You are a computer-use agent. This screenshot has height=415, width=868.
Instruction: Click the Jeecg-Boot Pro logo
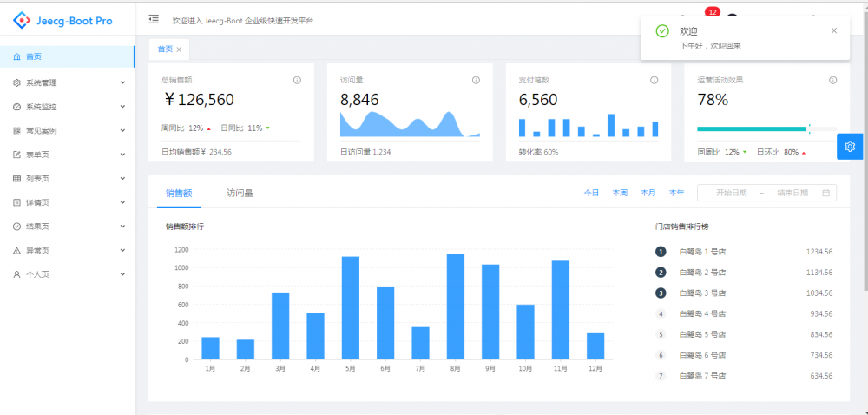click(x=62, y=21)
